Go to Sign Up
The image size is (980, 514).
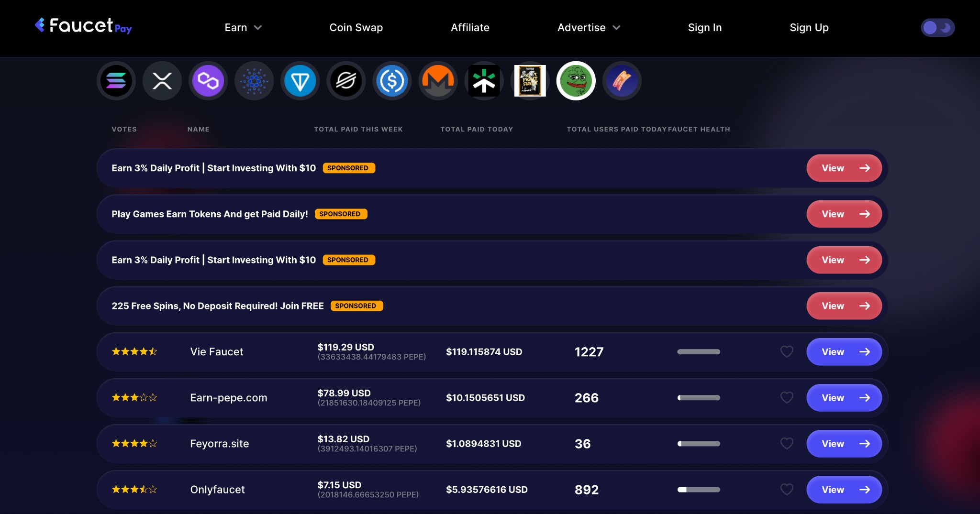pos(809,28)
